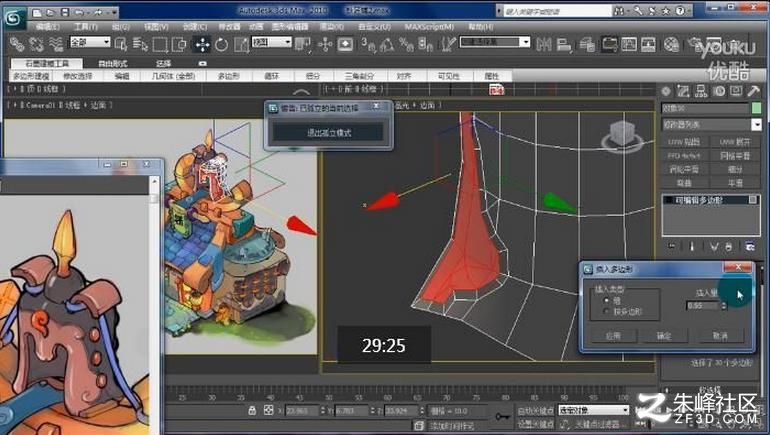Select the 组 (Group) inset type radio
The image size is (770, 435).
click(x=606, y=300)
